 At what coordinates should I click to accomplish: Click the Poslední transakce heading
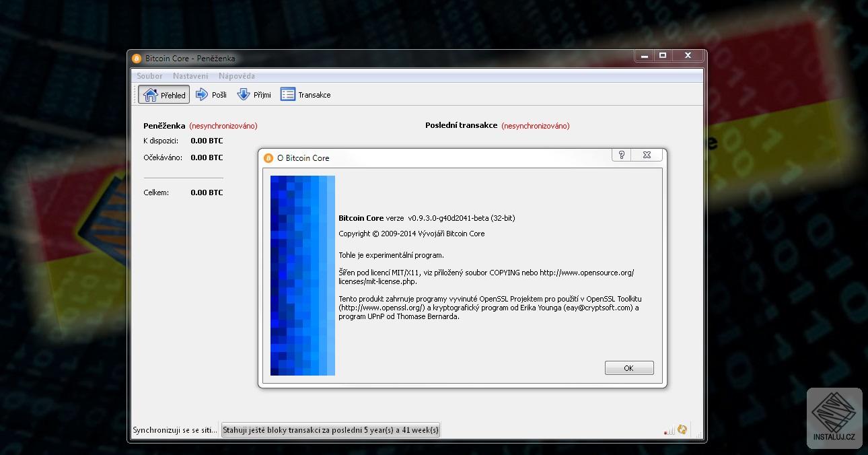click(462, 125)
